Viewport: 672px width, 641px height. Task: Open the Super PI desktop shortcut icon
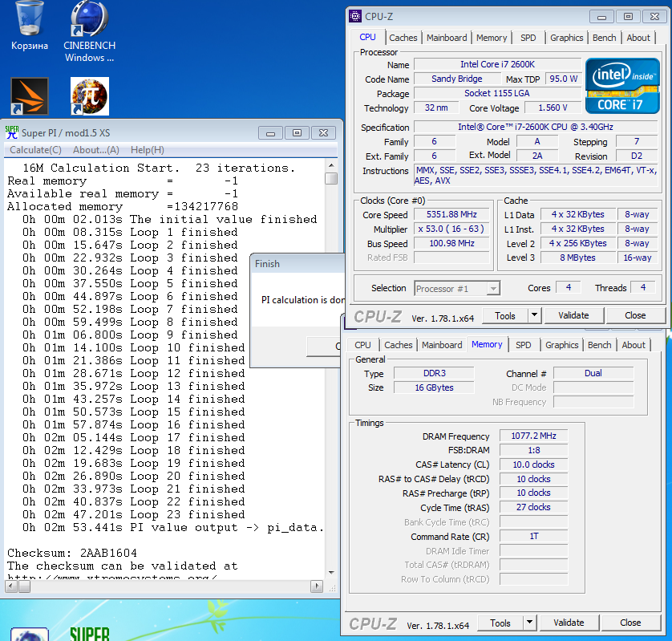click(90, 96)
